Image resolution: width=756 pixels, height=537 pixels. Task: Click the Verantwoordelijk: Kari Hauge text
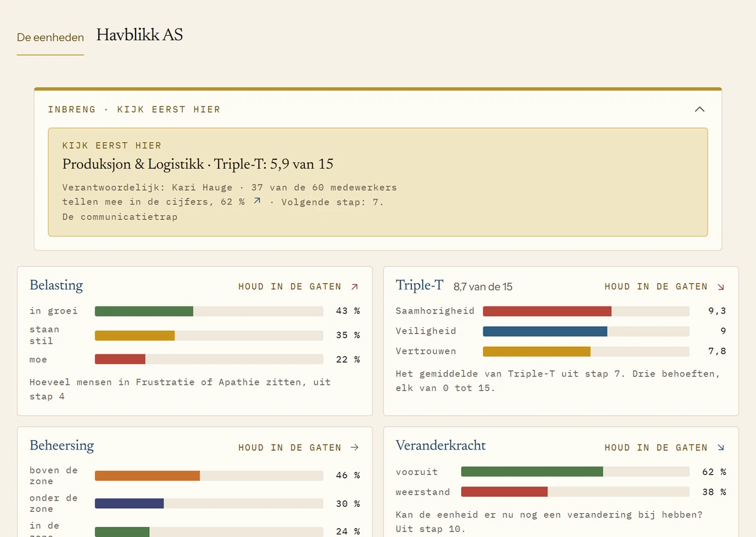147,187
